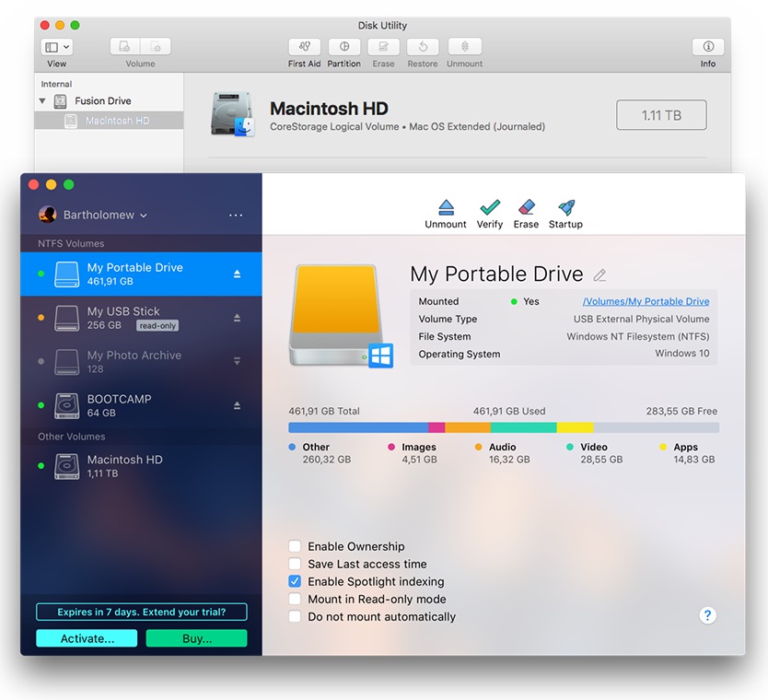Open the View dropdown in Disk Utility
768x700 pixels.
point(57,47)
